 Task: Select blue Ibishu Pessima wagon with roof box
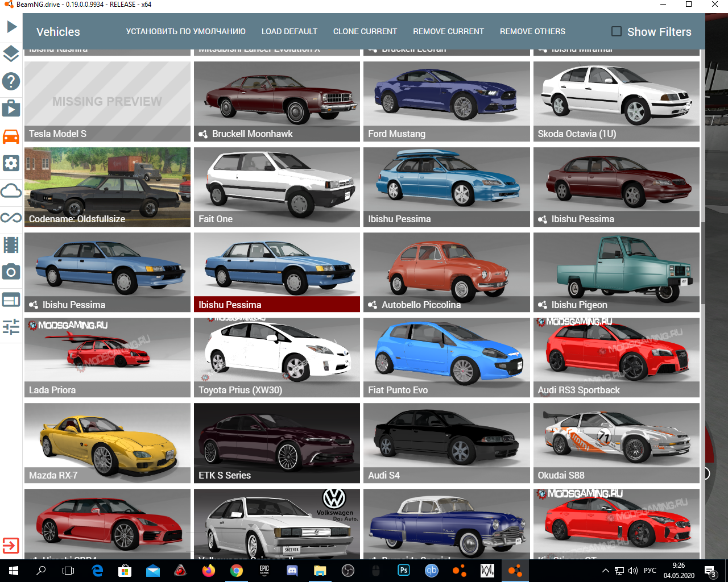coord(446,187)
